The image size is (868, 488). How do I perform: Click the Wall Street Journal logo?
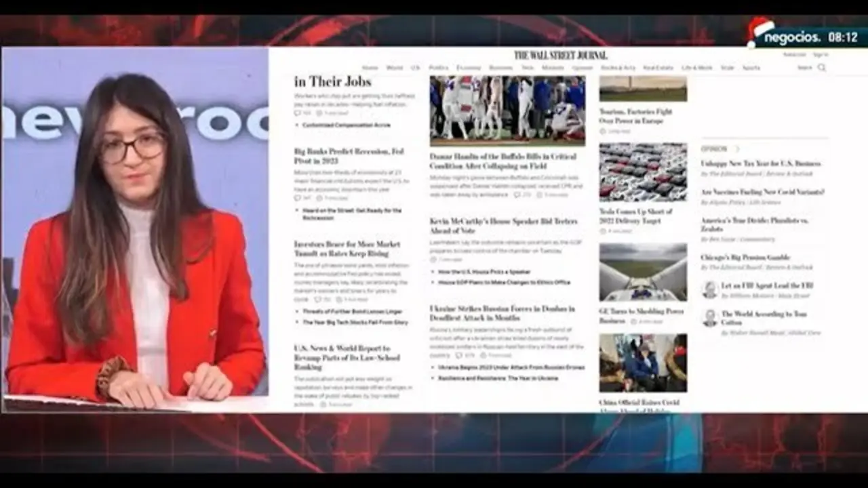(x=560, y=56)
